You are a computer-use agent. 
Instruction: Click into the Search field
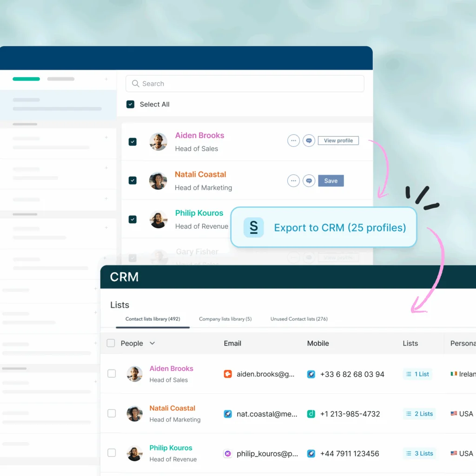click(x=245, y=84)
